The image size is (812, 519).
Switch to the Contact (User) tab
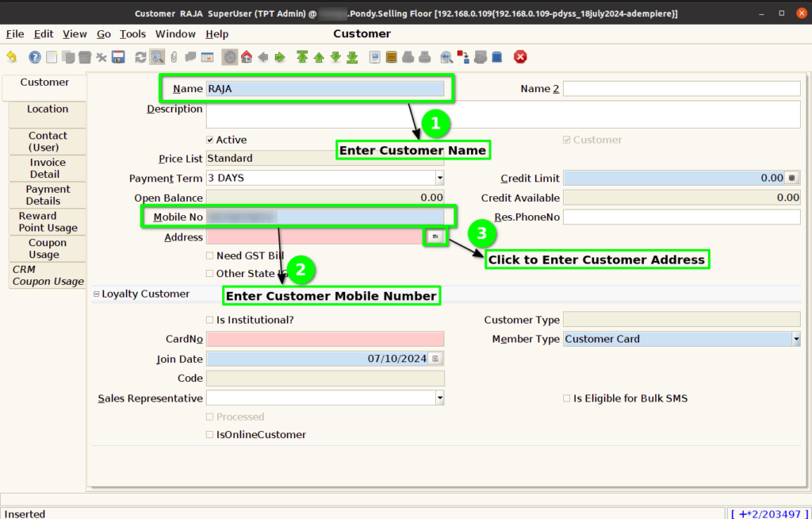coord(47,141)
